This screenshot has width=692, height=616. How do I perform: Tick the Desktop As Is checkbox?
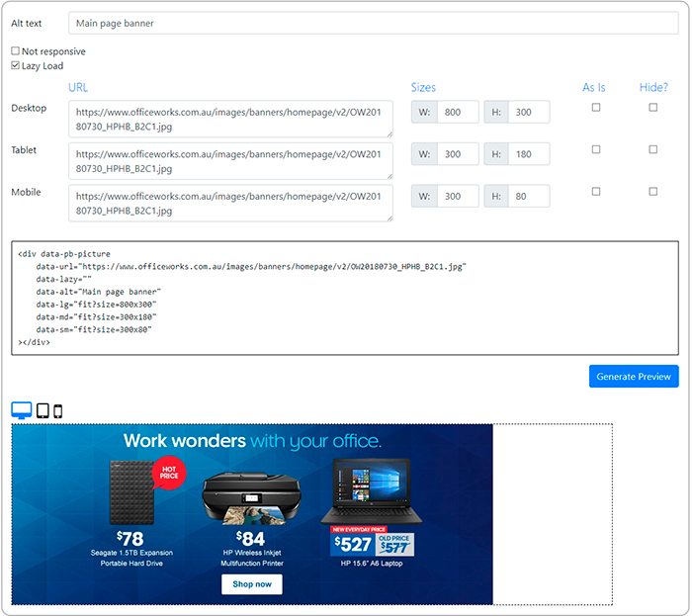point(596,107)
